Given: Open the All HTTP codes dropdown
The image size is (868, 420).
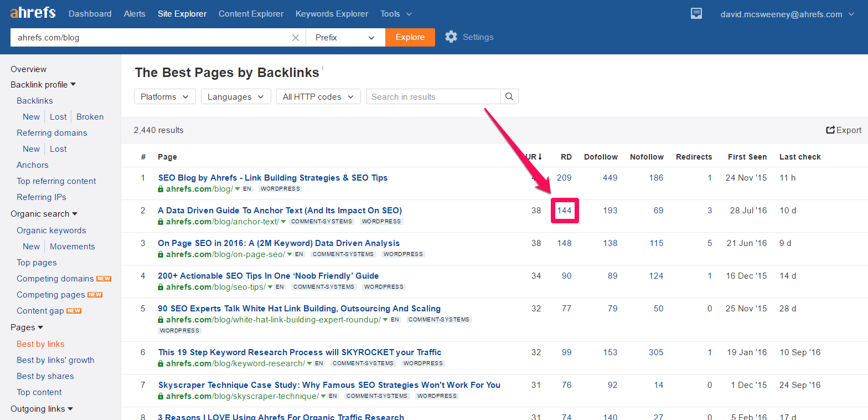Looking at the screenshot, I should 318,96.
